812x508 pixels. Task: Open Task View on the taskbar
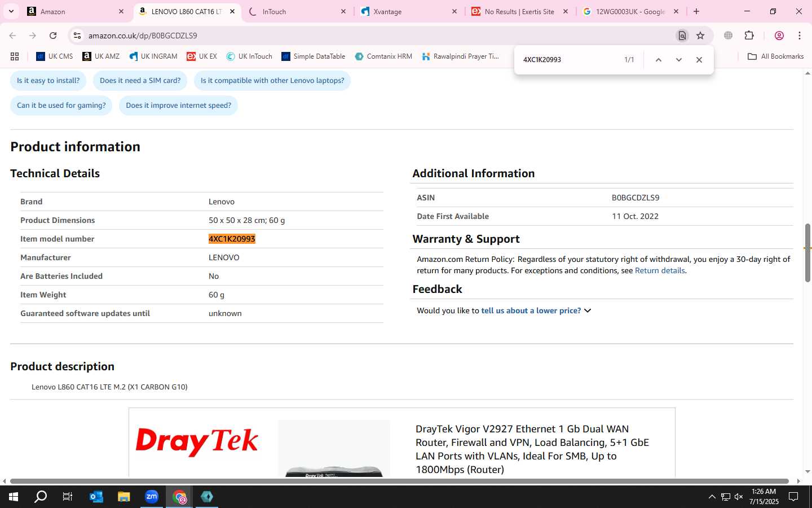pos(68,497)
